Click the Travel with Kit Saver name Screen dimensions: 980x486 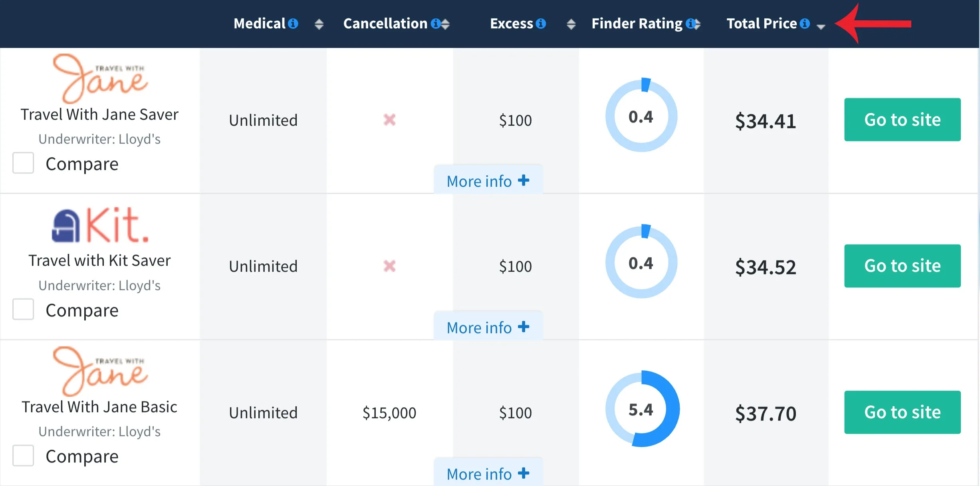click(x=99, y=261)
